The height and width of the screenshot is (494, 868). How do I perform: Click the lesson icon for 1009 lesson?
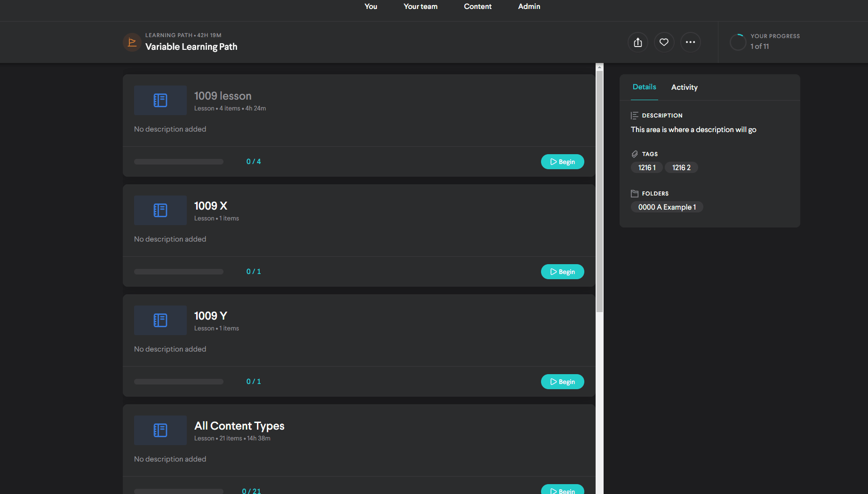160,100
